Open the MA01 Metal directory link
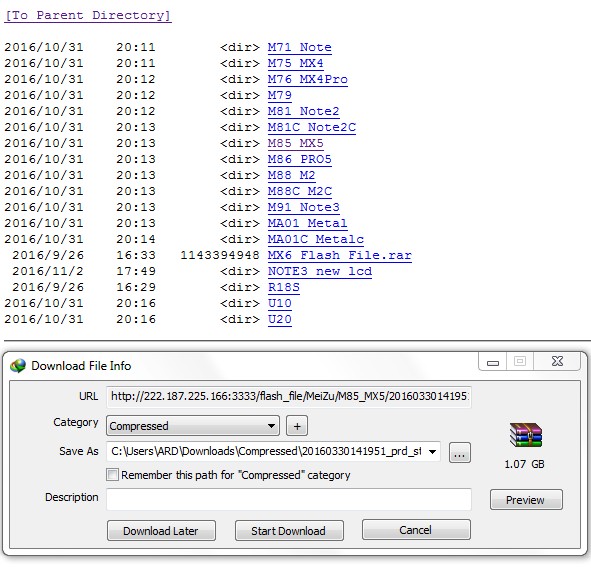The width and height of the screenshot is (591, 570). click(308, 223)
